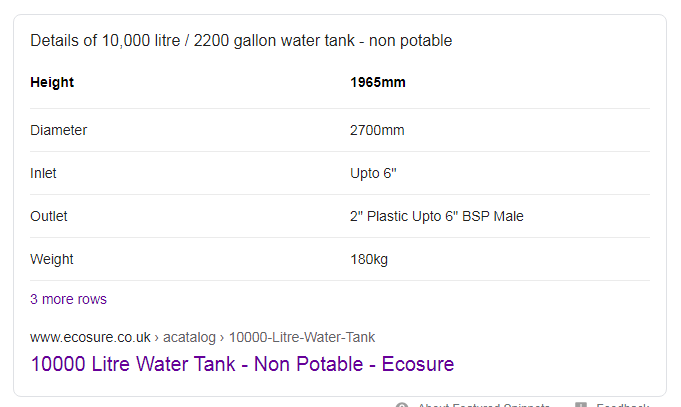Click the '10000-Litre-Water-Tank' breadcrumb segment
Screen dimensions: 681x407
click(x=302, y=338)
